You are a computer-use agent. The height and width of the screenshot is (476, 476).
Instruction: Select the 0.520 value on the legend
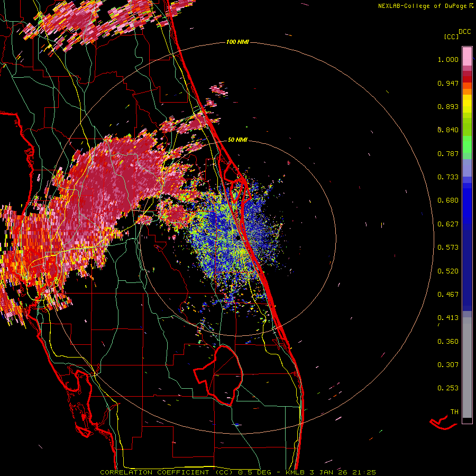448,271
